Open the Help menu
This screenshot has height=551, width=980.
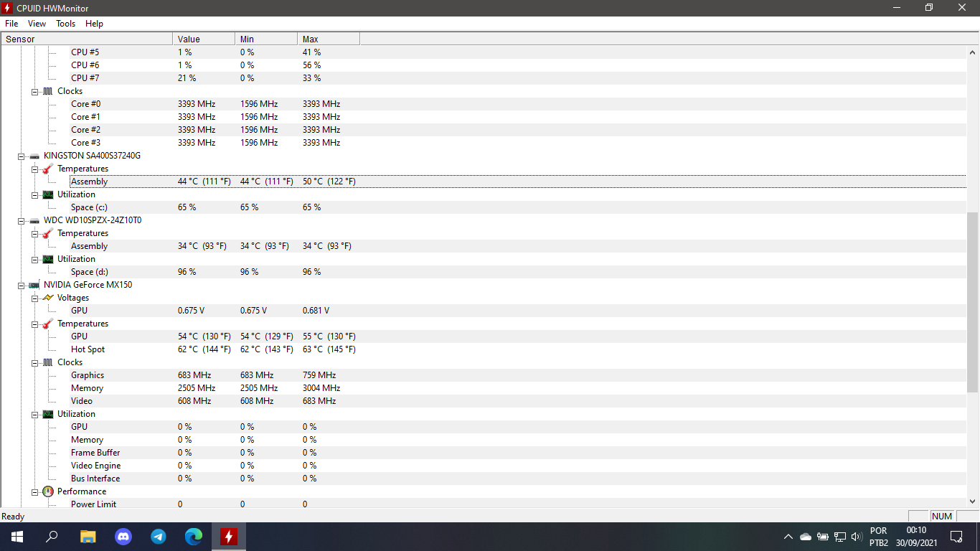pos(94,24)
